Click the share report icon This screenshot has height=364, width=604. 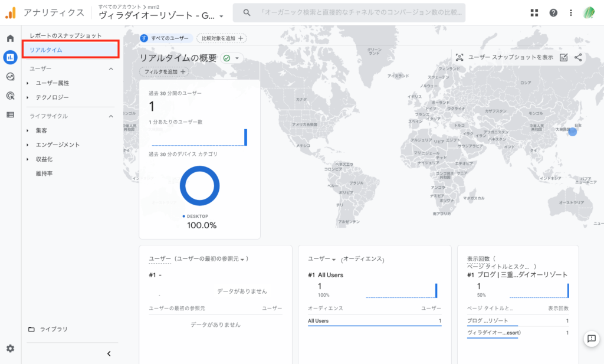pyautogui.click(x=578, y=57)
